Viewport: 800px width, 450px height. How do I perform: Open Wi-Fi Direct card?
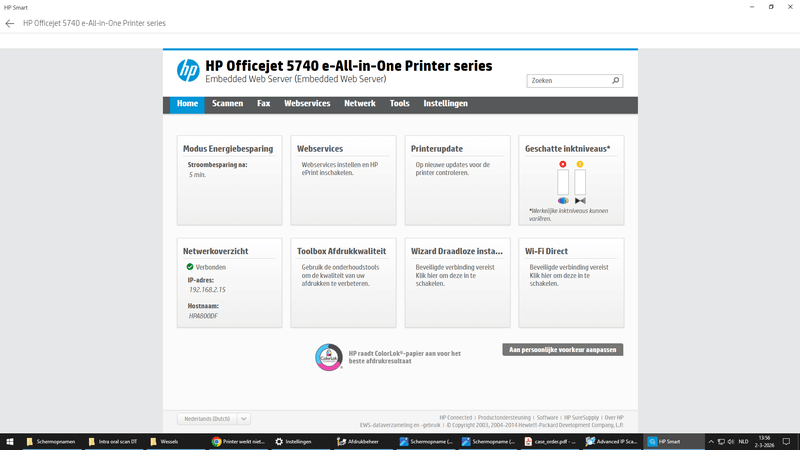click(571, 283)
